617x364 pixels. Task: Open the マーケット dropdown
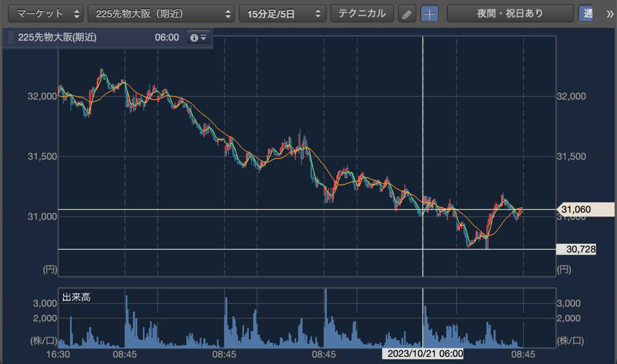47,14
